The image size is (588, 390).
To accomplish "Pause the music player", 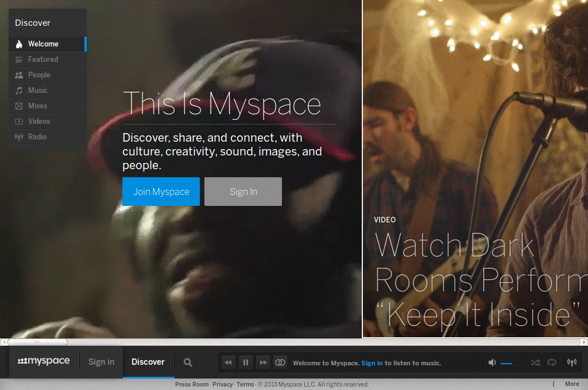I will click(x=246, y=362).
